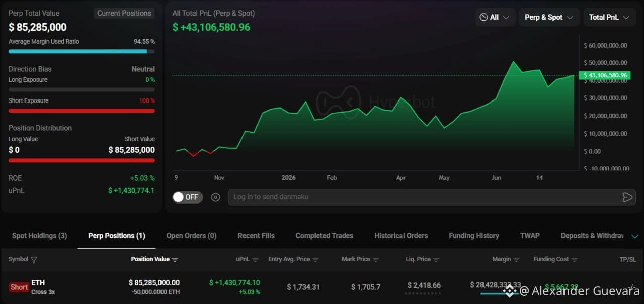Sort by uPnL column icon
Viewport: 644px width, 304px height.
[x=255, y=260]
